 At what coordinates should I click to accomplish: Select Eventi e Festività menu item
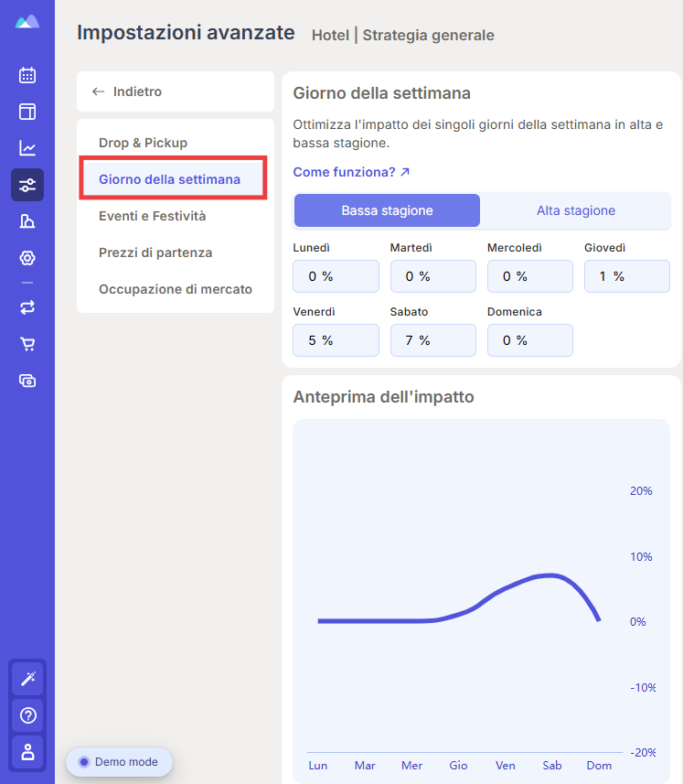click(x=153, y=216)
